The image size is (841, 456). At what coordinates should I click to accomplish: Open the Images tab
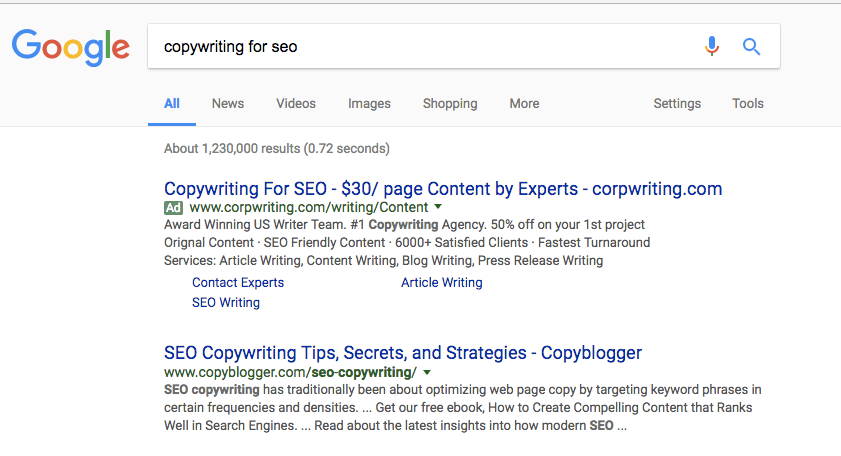click(370, 104)
